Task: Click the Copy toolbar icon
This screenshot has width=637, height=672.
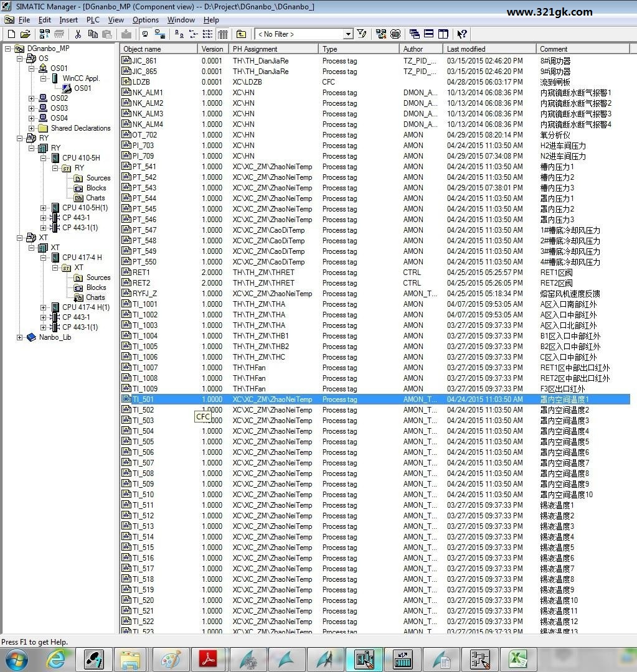Action: click(x=92, y=34)
